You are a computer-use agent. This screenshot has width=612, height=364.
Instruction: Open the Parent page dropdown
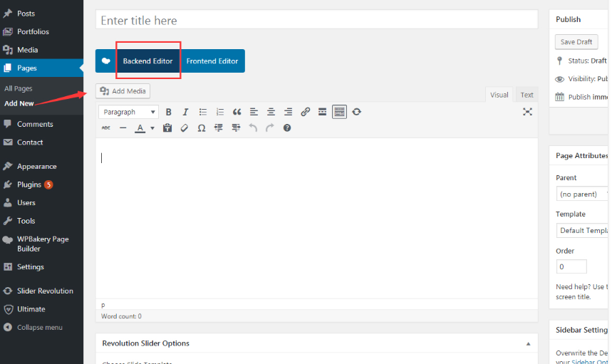tap(582, 194)
